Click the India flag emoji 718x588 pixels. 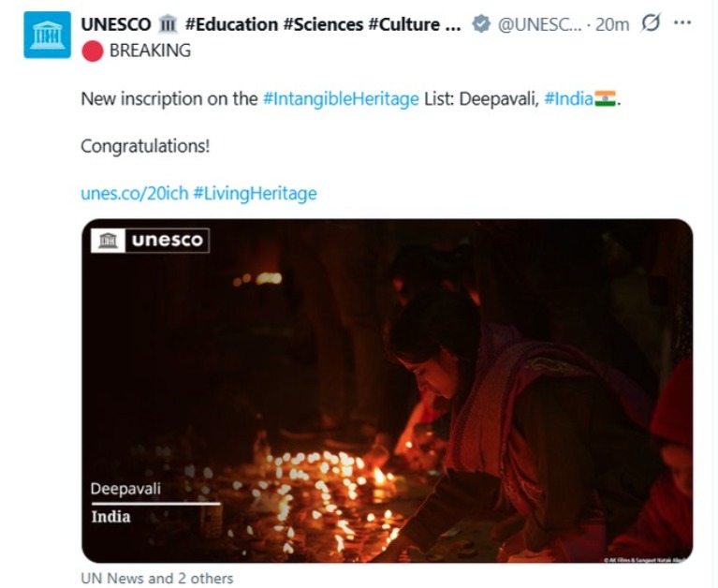point(606,98)
